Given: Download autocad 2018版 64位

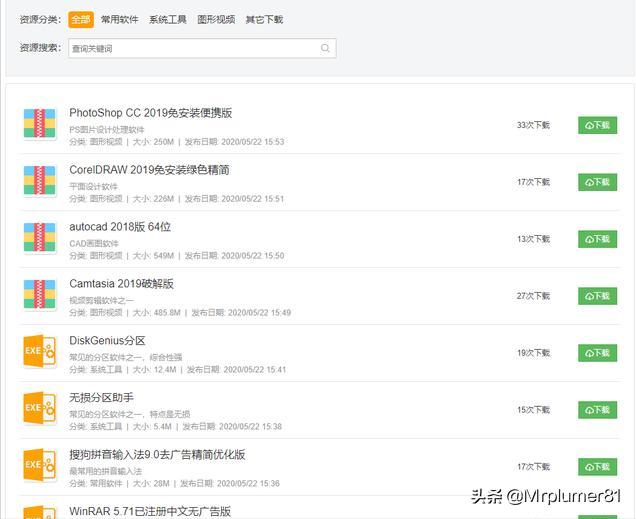Looking at the screenshot, I should tap(597, 239).
